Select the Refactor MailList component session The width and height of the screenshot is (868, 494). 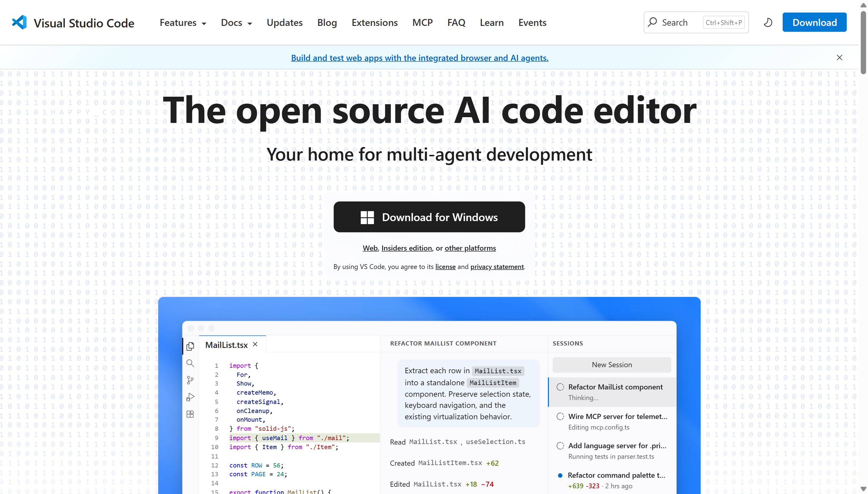(x=612, y=392)
